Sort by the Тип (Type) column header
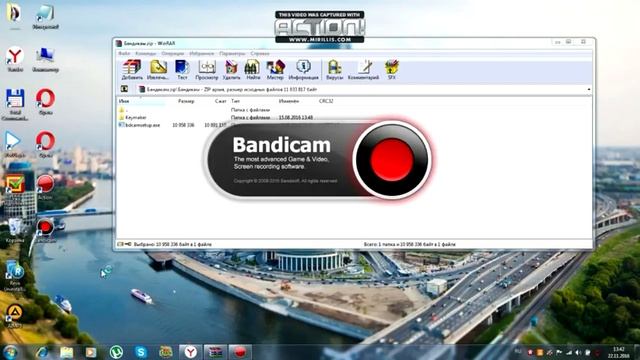This screenshot has width=640, height=360. [236, 101]
